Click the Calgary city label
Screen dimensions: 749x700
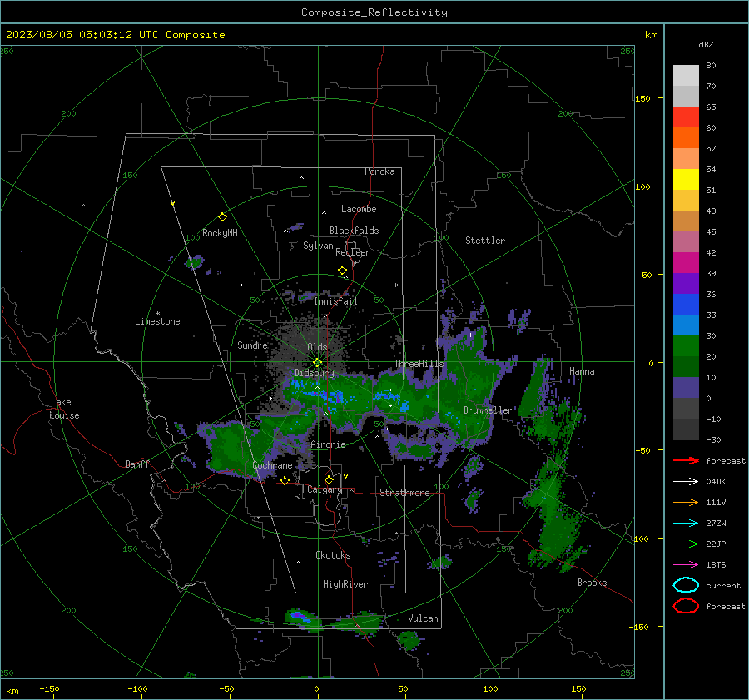[325, 489]
